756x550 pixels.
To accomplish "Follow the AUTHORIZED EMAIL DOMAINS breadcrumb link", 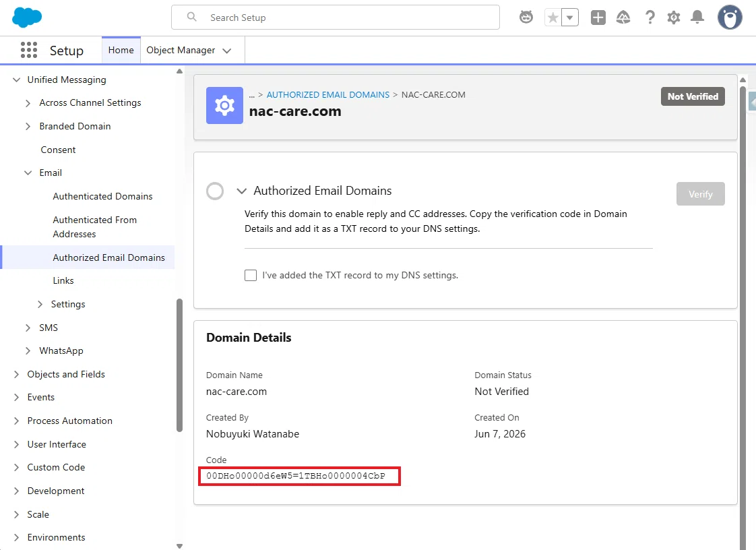I will 328,94.
